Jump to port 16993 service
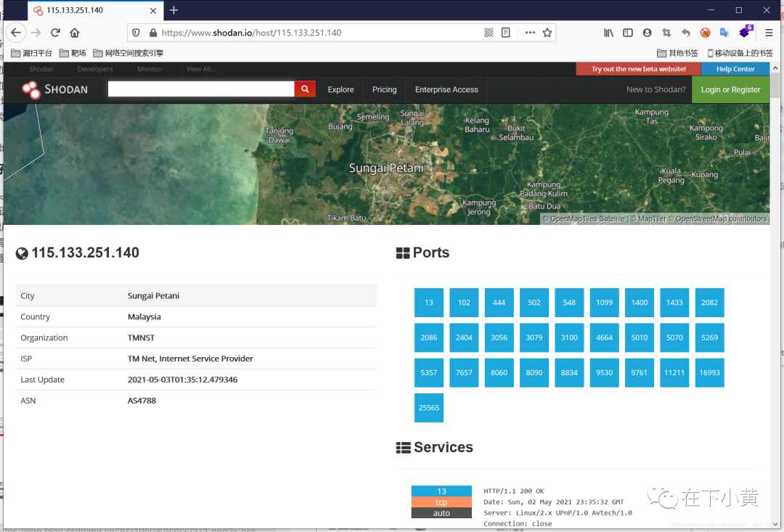This screenshot has width=784, height=532. click(709, 372)
